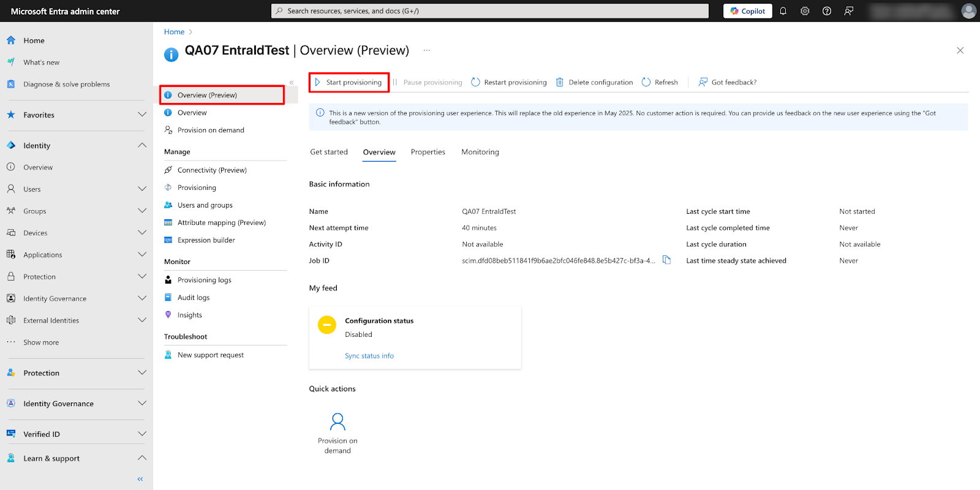Open Attribute mapping (Preview)
The width and height of the screenshot is (980, 490).
[x=222, y=223]
